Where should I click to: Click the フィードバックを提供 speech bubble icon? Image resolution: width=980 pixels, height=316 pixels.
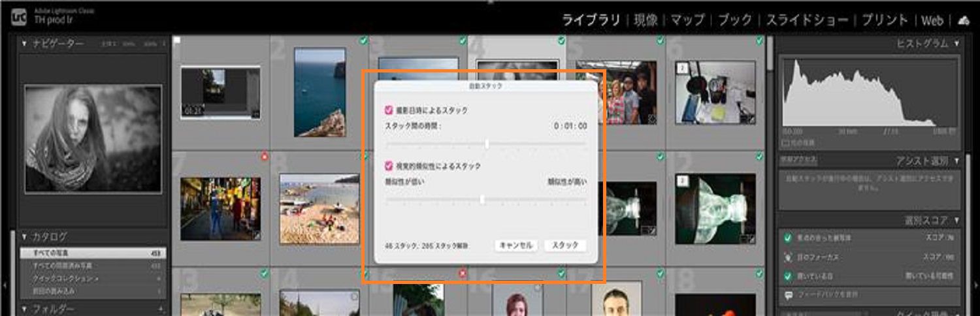coord(788,295)
